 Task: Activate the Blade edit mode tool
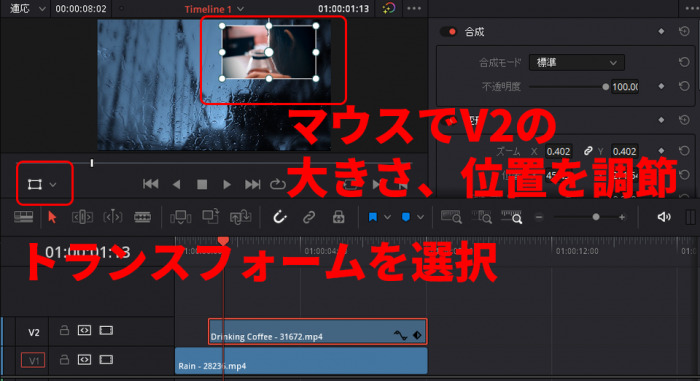click(142, 217)
